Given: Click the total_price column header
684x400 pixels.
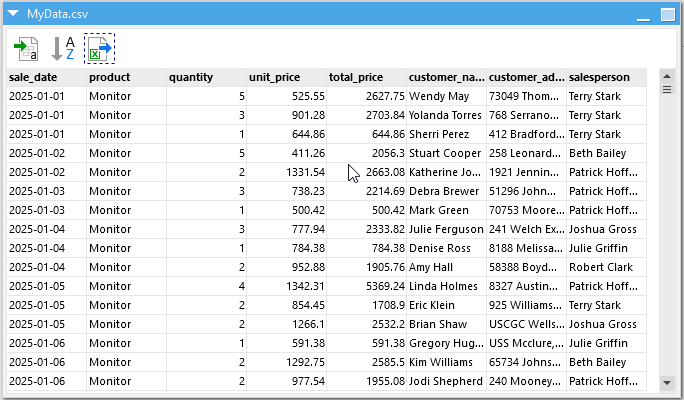Looking at the screenshot, I should tap(366, 77).
